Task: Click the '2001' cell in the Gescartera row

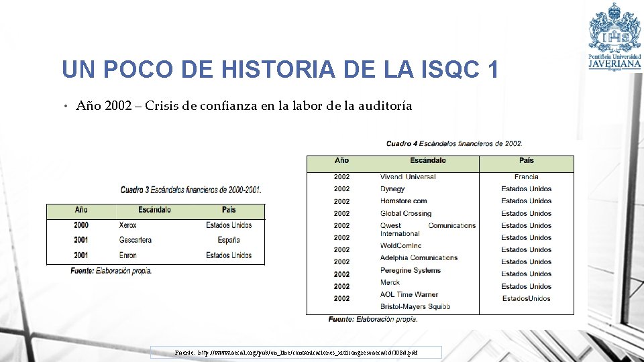Action: pyautogui.click(x=81, y=240)
